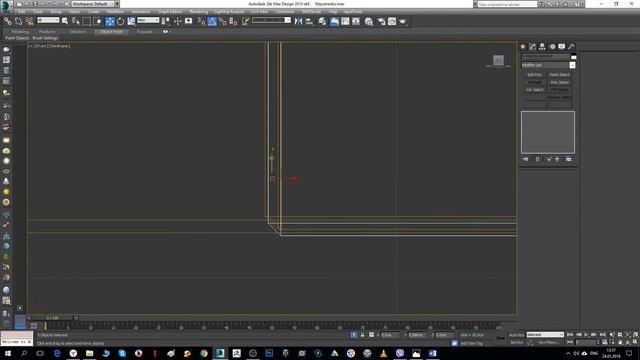640x360 pixels.
Task: Click the Render Production teapot icon
Action: click(403, 21)
